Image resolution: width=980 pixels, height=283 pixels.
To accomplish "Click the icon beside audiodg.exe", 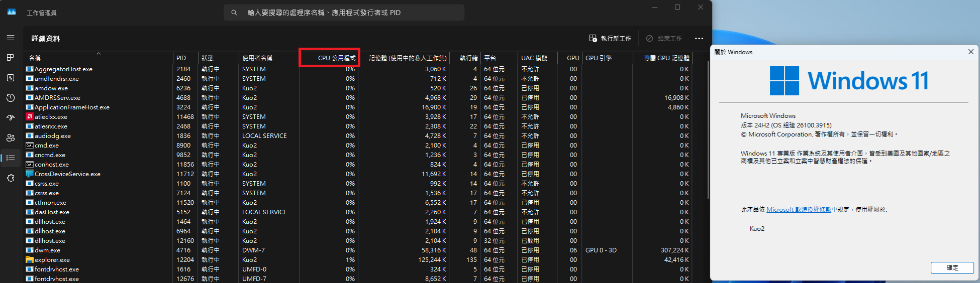I will tap(30, 135).
